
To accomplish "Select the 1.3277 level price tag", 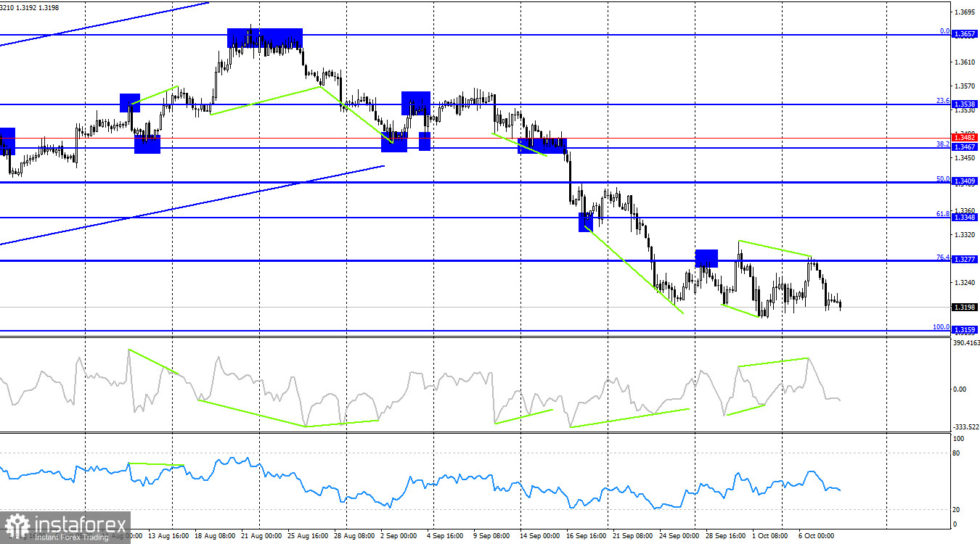I will (x=965, y=259).
